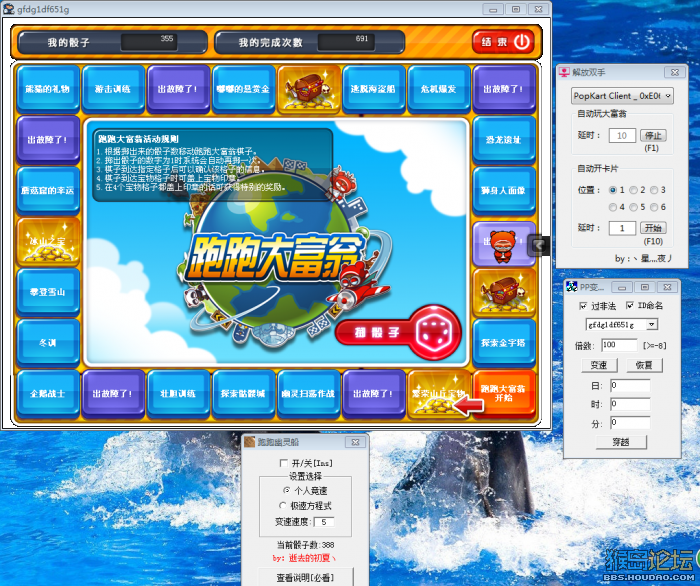The height and width of the screenshot is (586, 700).
Task: Click the top-row treasure chest tile
Action: point(308,89)
